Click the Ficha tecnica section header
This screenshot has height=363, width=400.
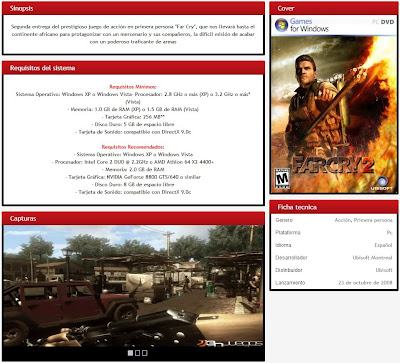[334, 207]
